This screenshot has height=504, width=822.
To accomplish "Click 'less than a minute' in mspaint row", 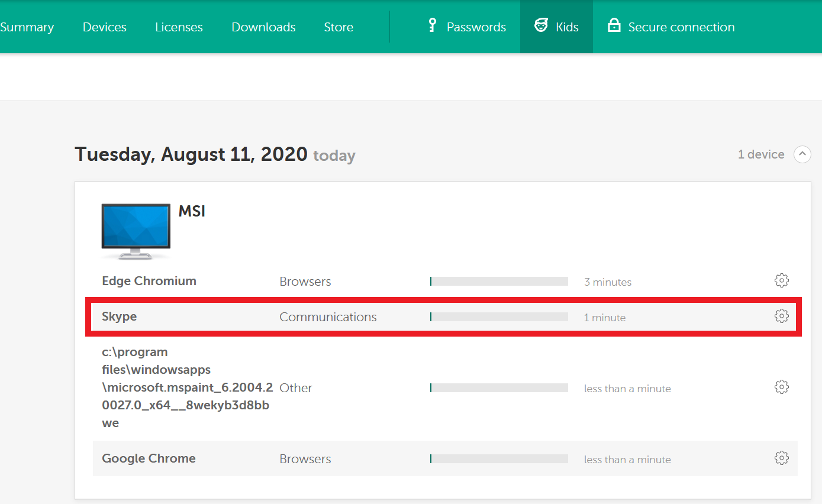I will [627, 389].
